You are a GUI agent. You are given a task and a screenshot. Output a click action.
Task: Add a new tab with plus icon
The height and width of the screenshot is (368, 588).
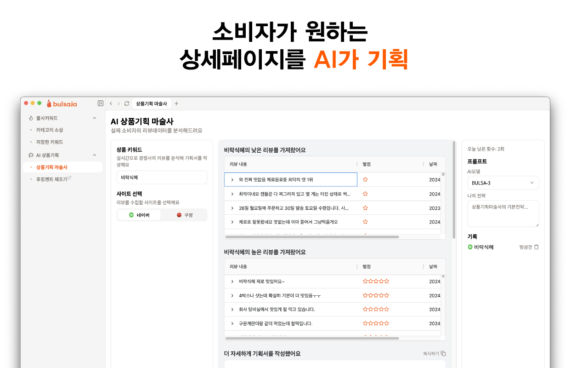tap(176, 103)
